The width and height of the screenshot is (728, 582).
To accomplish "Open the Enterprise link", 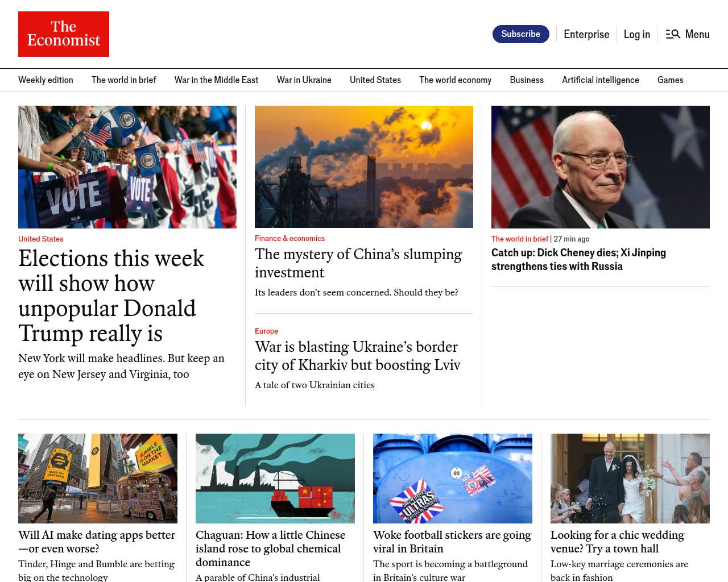I will [586, 34].
